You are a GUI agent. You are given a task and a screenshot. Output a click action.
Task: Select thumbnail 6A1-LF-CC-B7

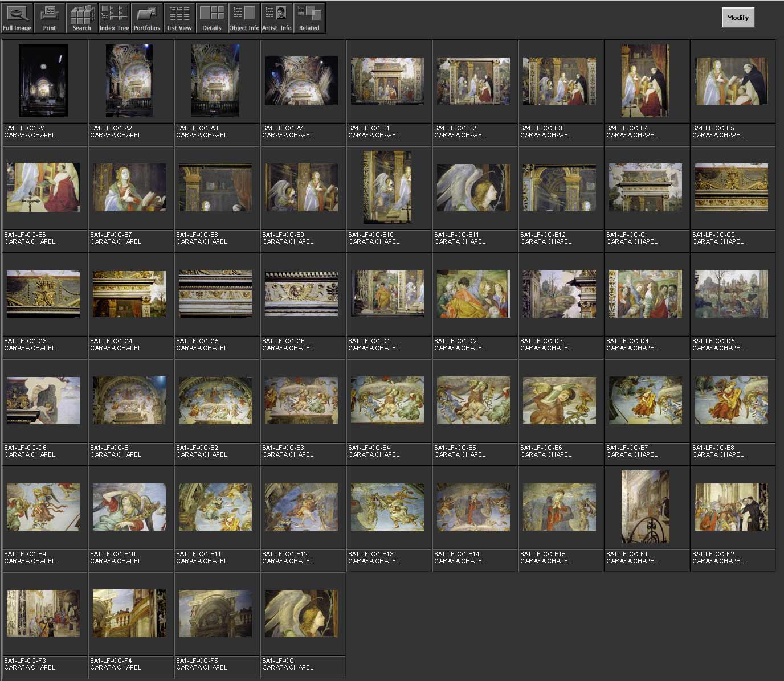point(129,187)
